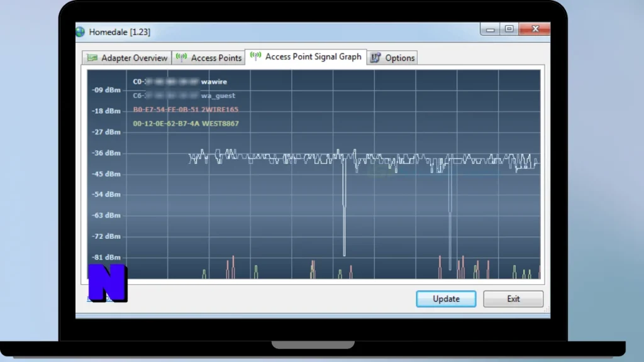This screenshot has width=644, height=362.
Task: Click the Homedale [1.23] window title
Action: point(119,32)
